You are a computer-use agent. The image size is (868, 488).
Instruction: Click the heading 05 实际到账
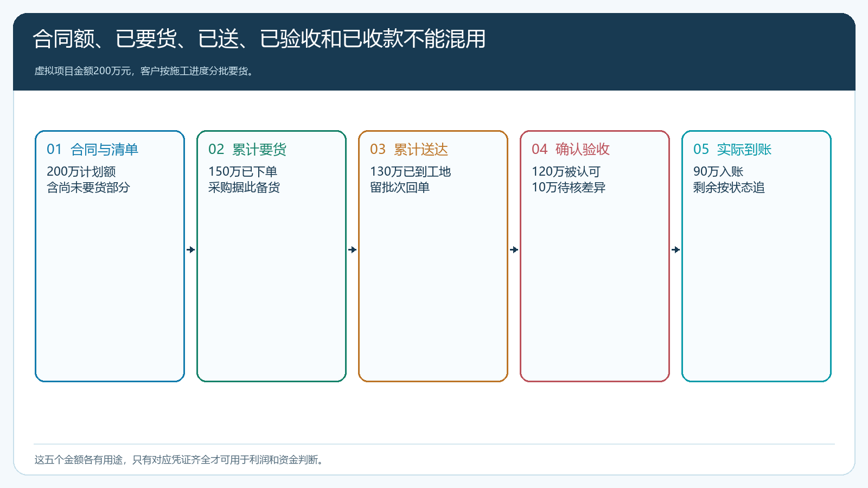click(732, 150)
